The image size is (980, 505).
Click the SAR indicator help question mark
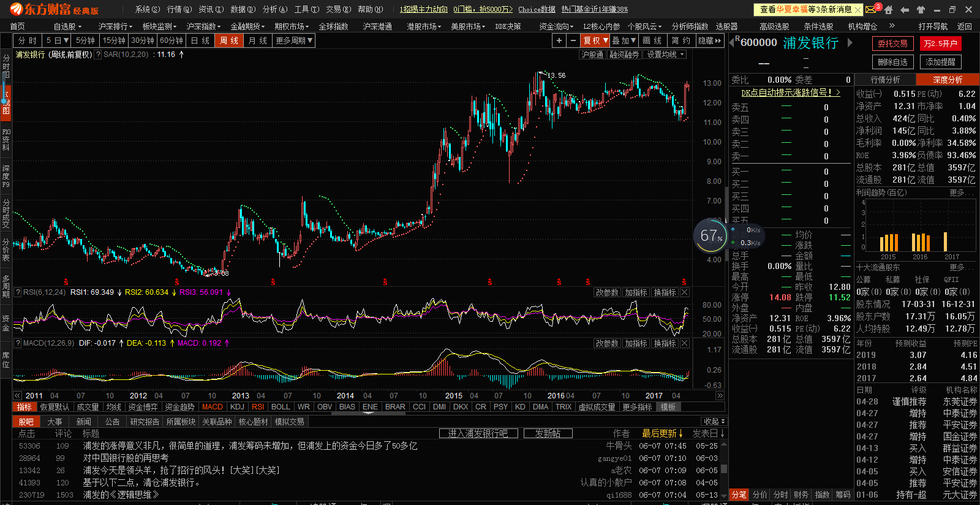click(98, 55)
